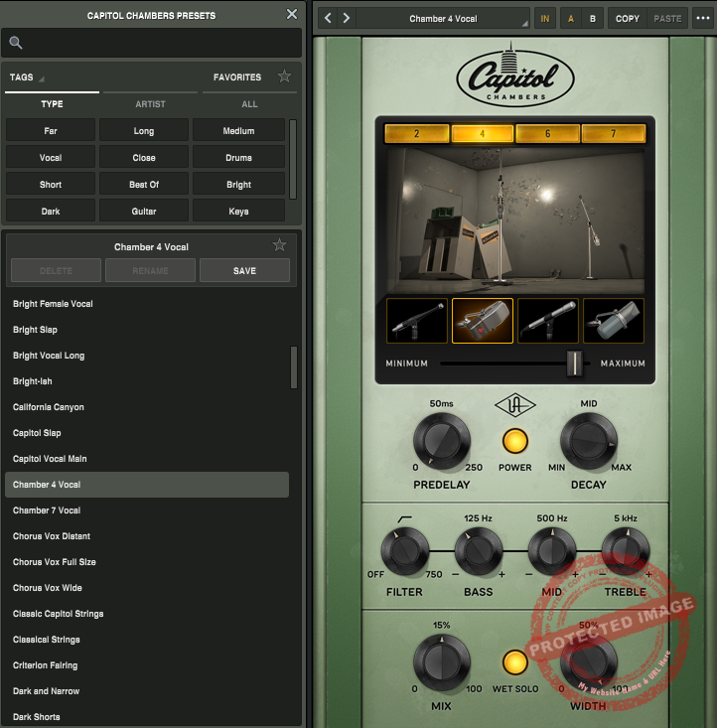Switch to the Artist tab
This screenshot has width=717, height=728.
click(150, 104)
